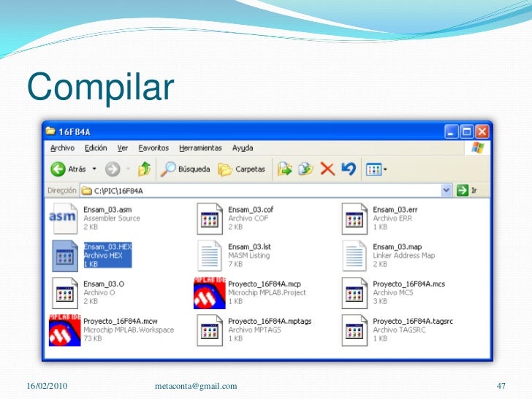Select the Ensam_03.lst listing file icon
Image resolution: width=532 pixels, height=399 pixels.
point(210,256)
